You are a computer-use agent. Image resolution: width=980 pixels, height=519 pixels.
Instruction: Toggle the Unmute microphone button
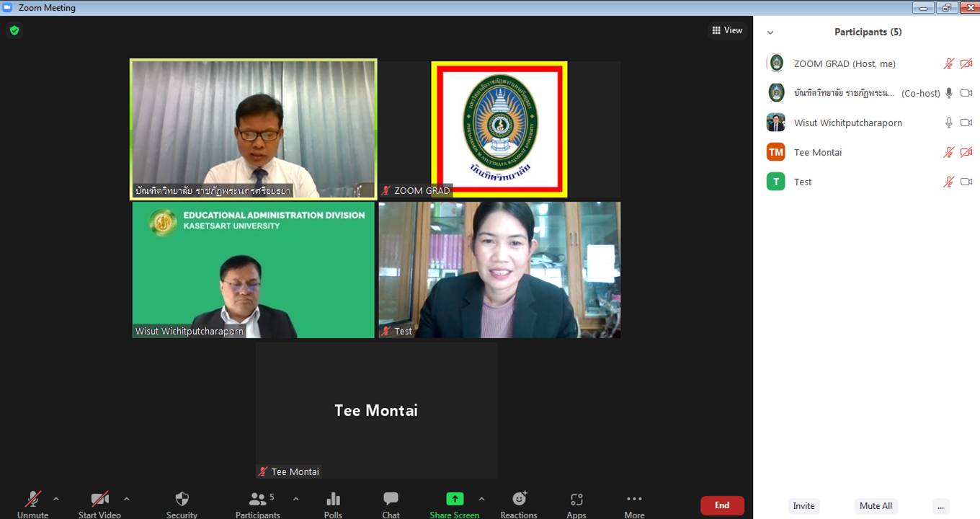pos(33,500)
